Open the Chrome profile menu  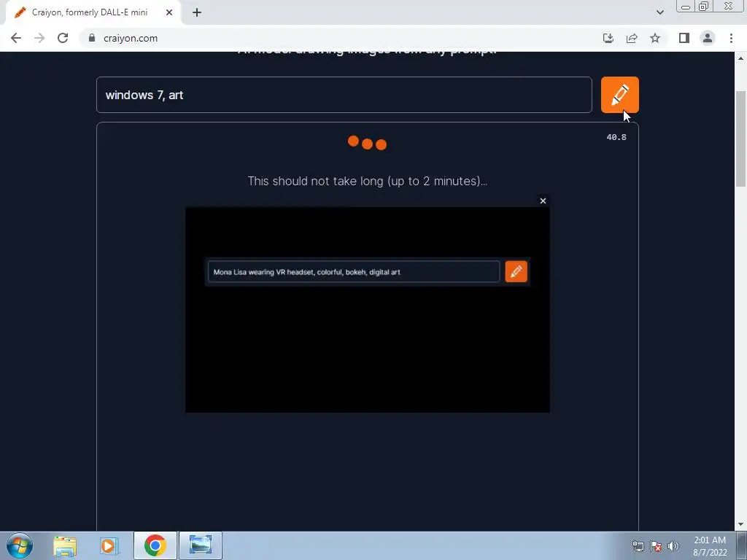(x=708, y=38)
